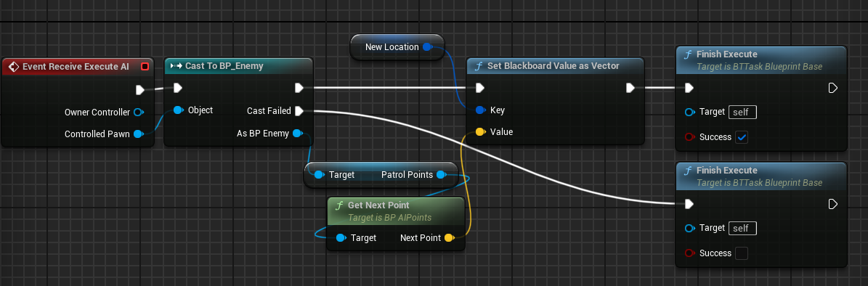Select the Finish Execute node header with Success checked
The height and width of the screenshot is (286, 868).
coord(762,60)
